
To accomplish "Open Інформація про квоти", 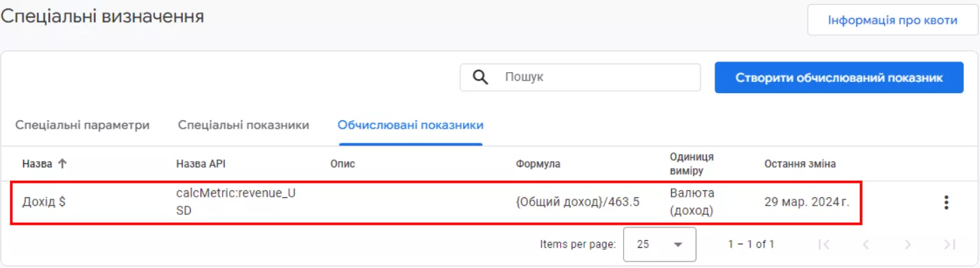I will tap(893, 20).
